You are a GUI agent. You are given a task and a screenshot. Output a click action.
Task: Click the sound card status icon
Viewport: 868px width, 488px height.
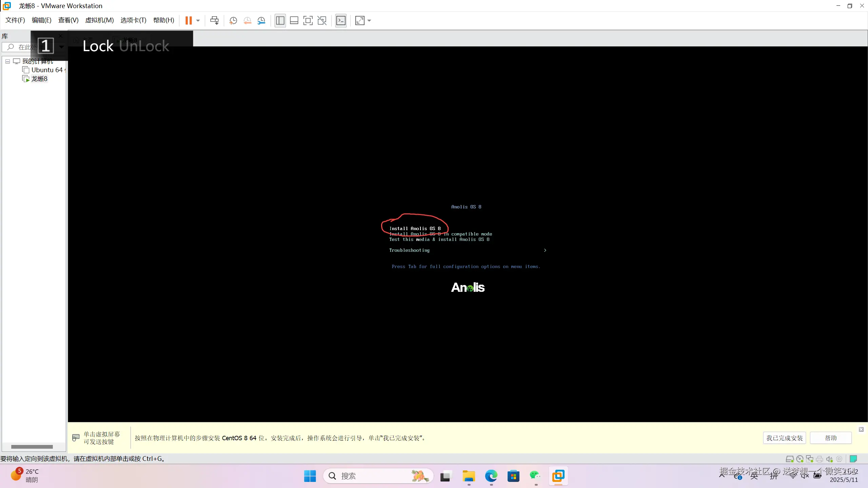click(x=829, y=459)
